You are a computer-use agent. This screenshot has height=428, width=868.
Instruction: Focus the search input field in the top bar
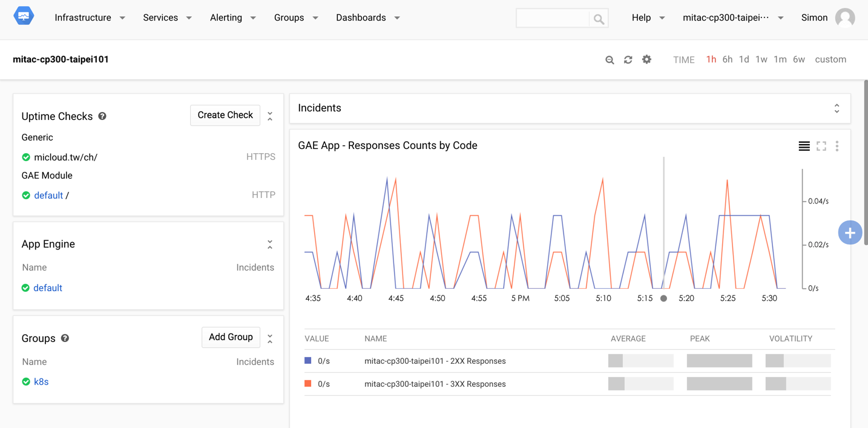pos(553,19)
